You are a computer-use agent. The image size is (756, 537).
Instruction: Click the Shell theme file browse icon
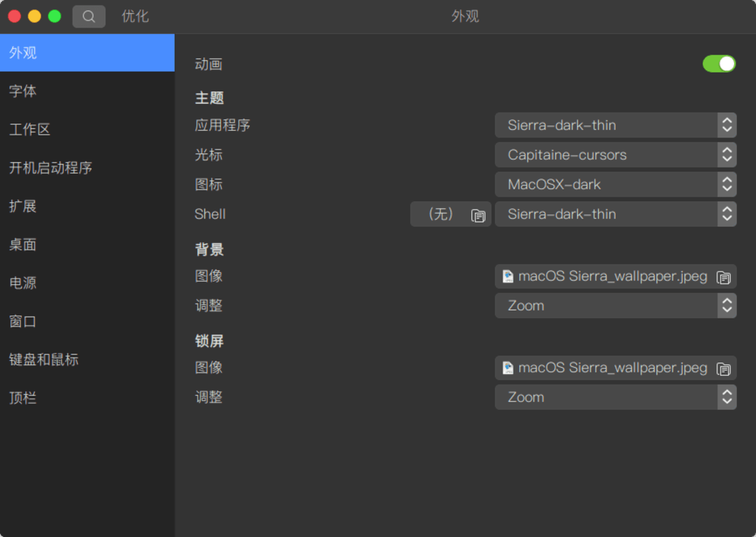(478, 215)
